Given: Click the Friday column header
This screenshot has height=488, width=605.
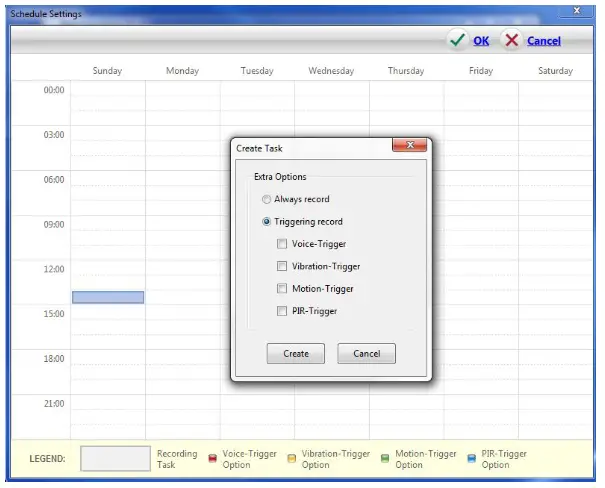Looking at the screenshot, I should [x=481, y=71].
